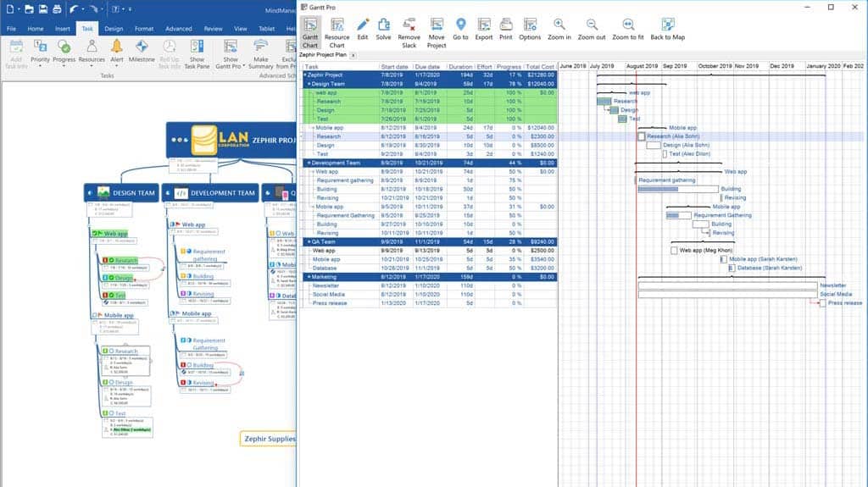Open Gantt Pro Options
868x487 pixels.
point(530,29)
